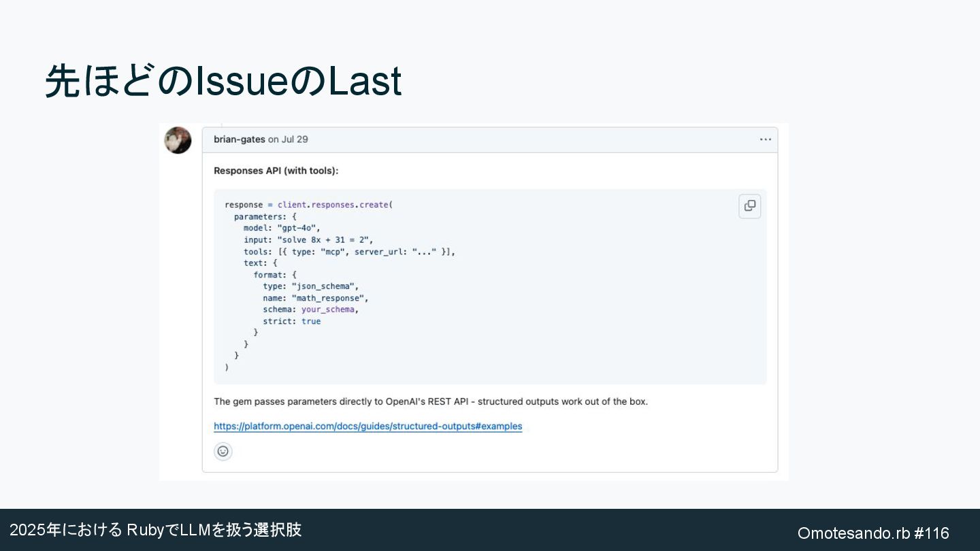Click the "strict: true" code line

[291, 321]
